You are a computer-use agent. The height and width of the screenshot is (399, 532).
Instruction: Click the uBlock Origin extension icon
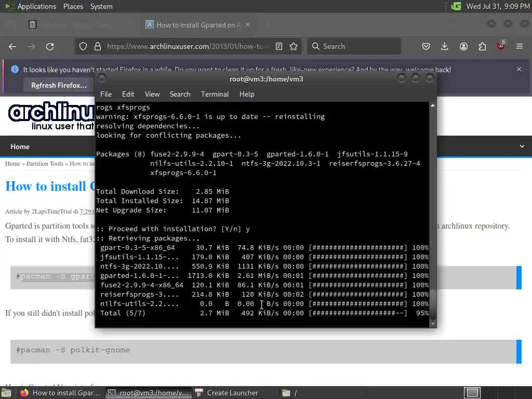coord(501,46)
